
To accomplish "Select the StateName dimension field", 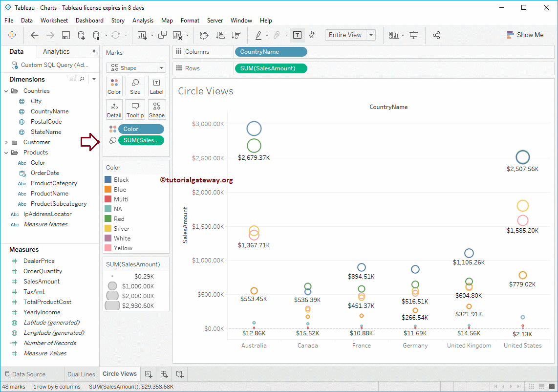I will tap(46, 132).
